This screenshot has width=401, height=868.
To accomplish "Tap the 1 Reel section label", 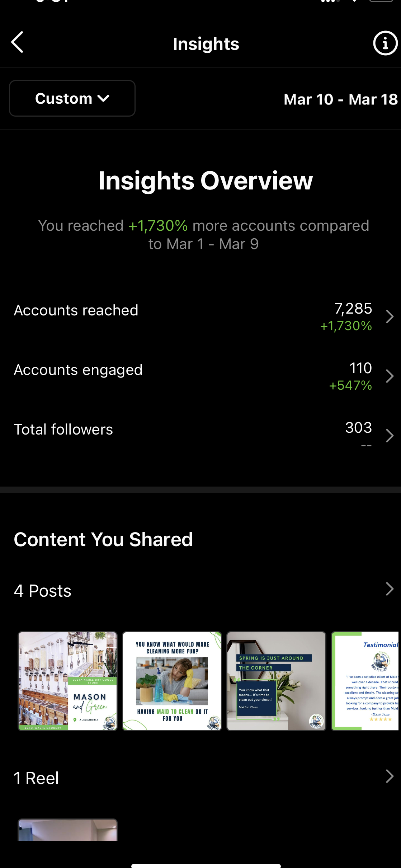I will coord(36,778).
